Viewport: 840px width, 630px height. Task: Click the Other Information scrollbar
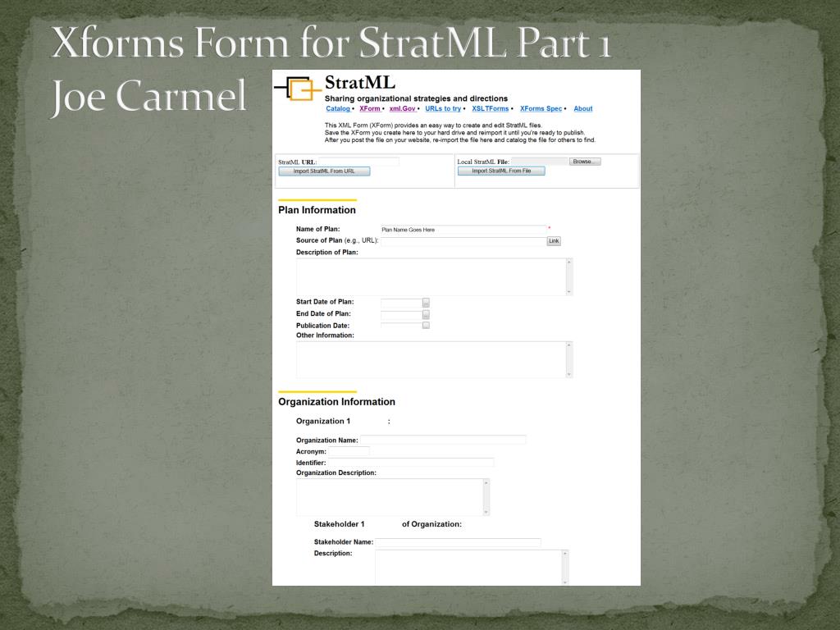(569, 359)
